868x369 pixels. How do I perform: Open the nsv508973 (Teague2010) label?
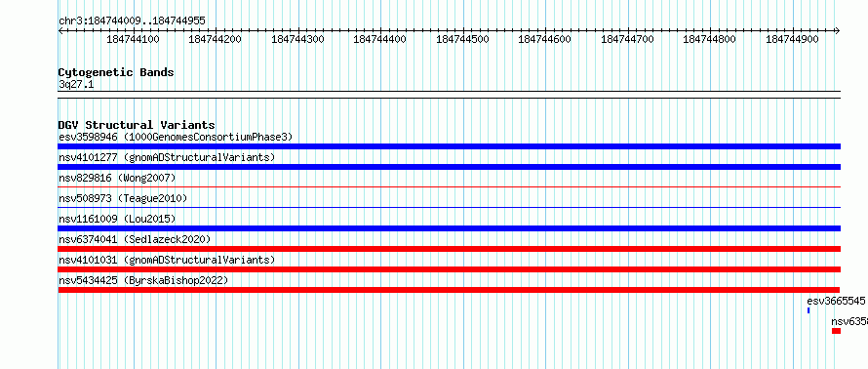pos(123,198)
